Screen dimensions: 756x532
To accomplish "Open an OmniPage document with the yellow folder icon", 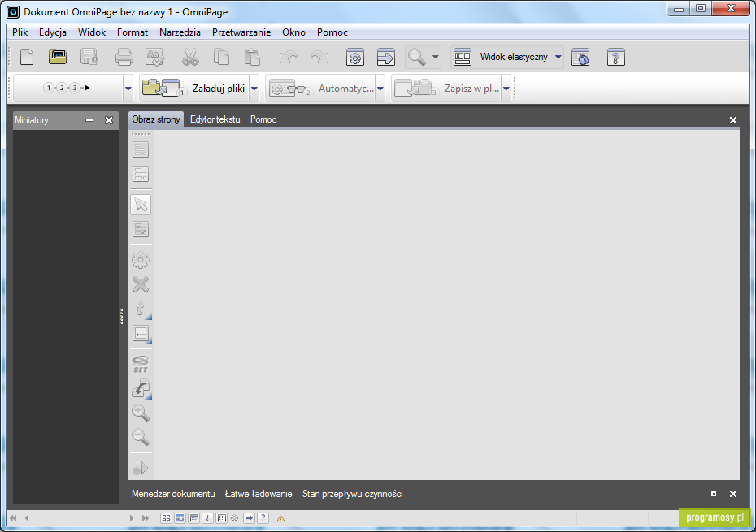I will point(58,57).
